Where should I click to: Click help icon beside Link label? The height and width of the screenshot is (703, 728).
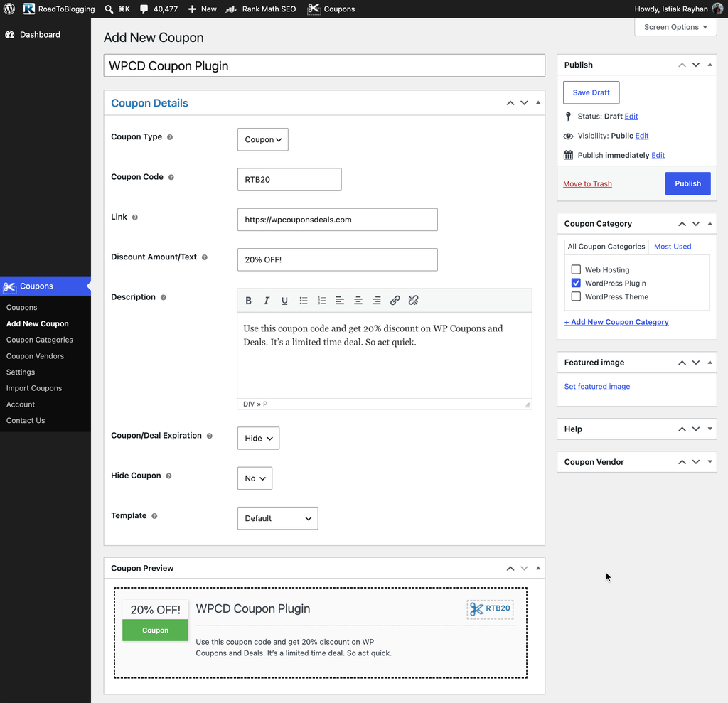tap(134, 218)
